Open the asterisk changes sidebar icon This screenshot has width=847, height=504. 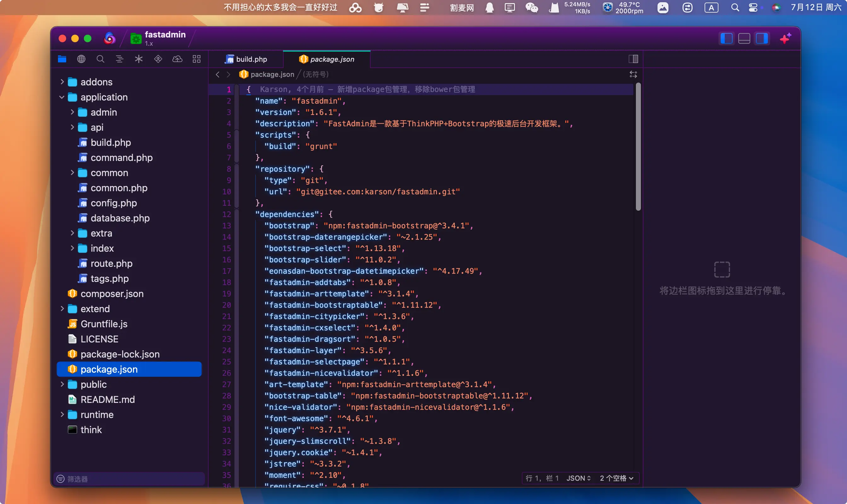139,59
